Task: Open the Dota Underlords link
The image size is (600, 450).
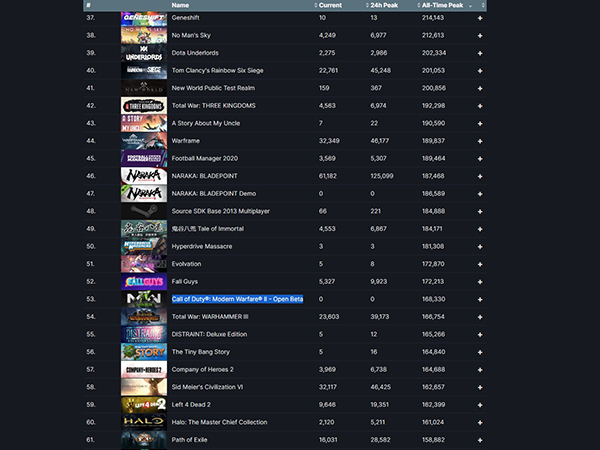Action: tap(195, 53)
